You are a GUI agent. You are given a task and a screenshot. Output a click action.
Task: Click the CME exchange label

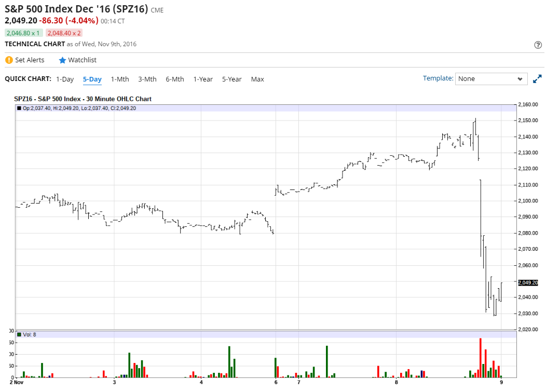(x=157, y=10)
